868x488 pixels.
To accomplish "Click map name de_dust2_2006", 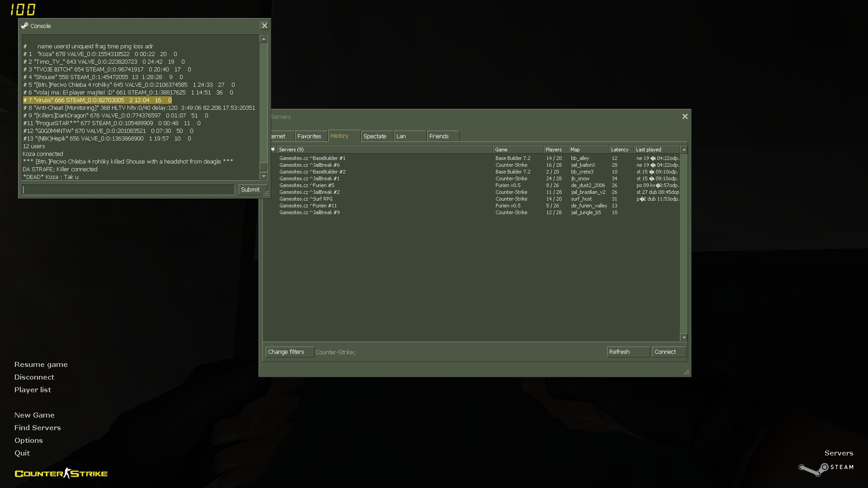I will 588,186.
